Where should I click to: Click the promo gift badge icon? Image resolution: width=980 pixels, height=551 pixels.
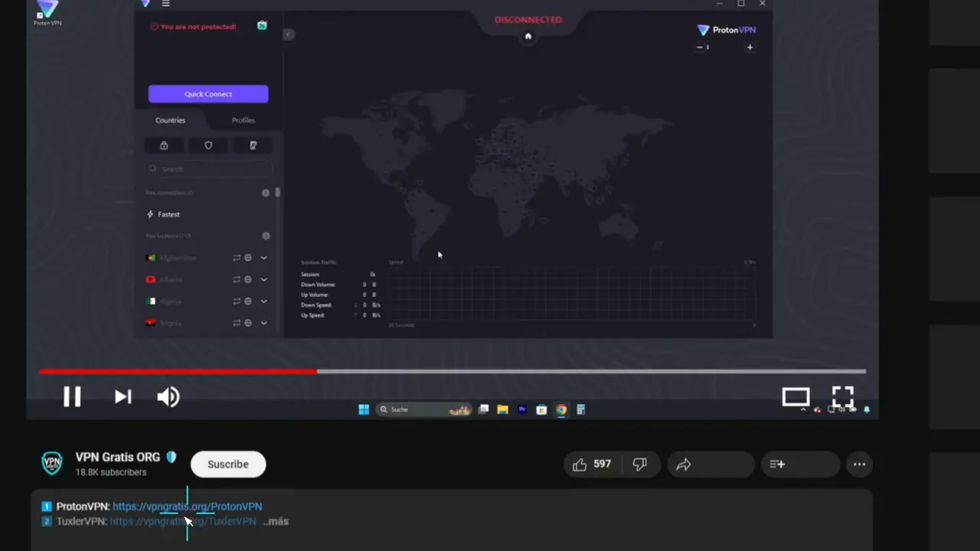click(x=262, y=25)
